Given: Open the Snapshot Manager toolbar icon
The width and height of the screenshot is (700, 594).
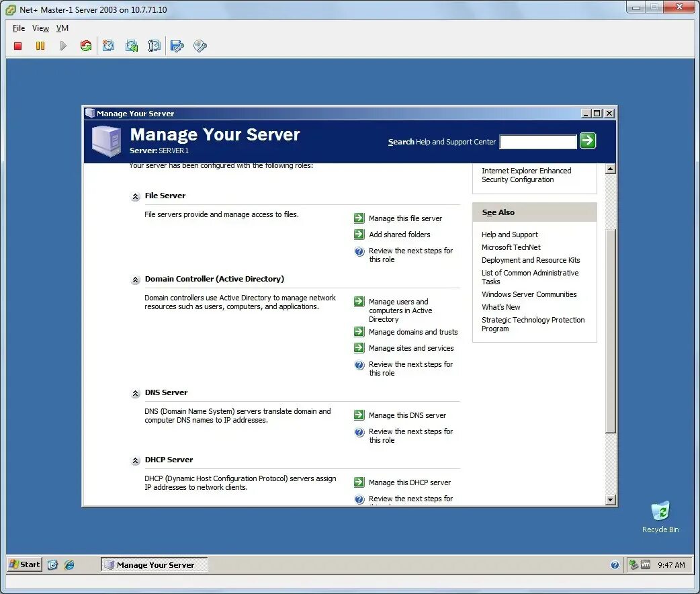Looking at the screenshot, I should [x=154, y=46].
